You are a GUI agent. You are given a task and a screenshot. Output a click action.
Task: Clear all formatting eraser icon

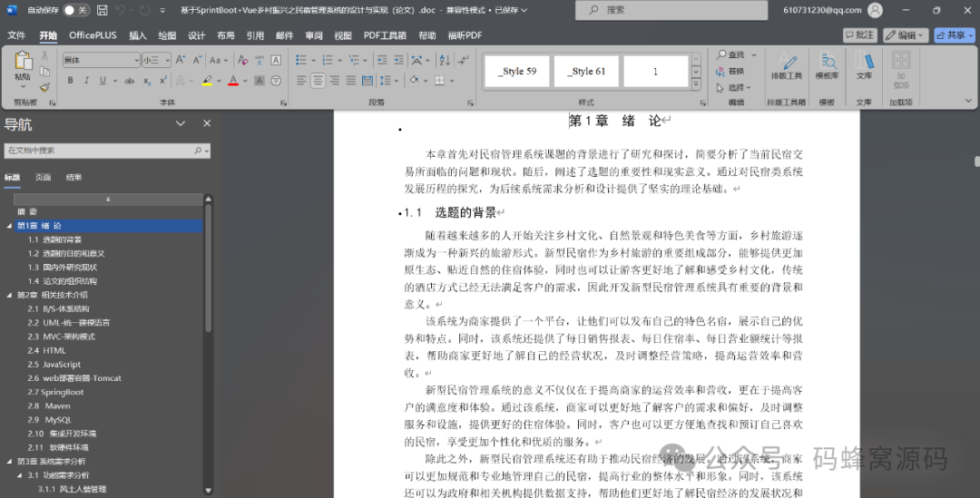tap(242, 60)
